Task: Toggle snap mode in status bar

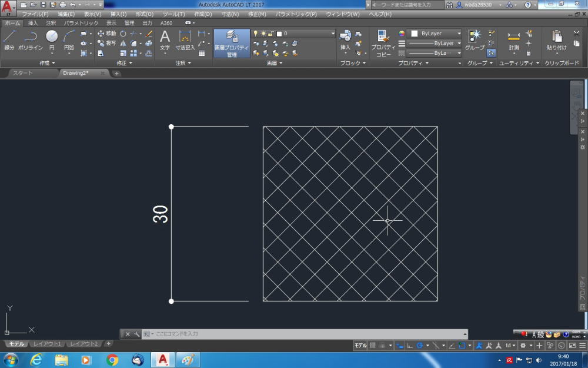Action: point(383,346)
